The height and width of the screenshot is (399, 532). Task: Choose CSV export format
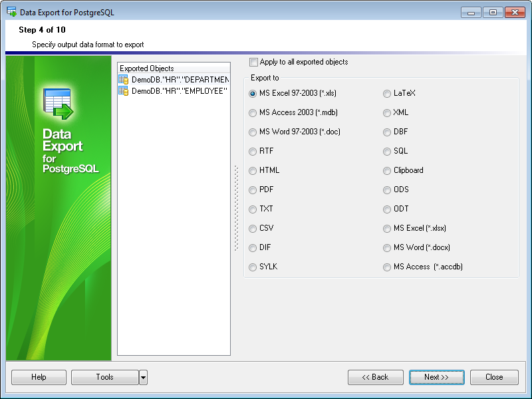coord(253,229)
